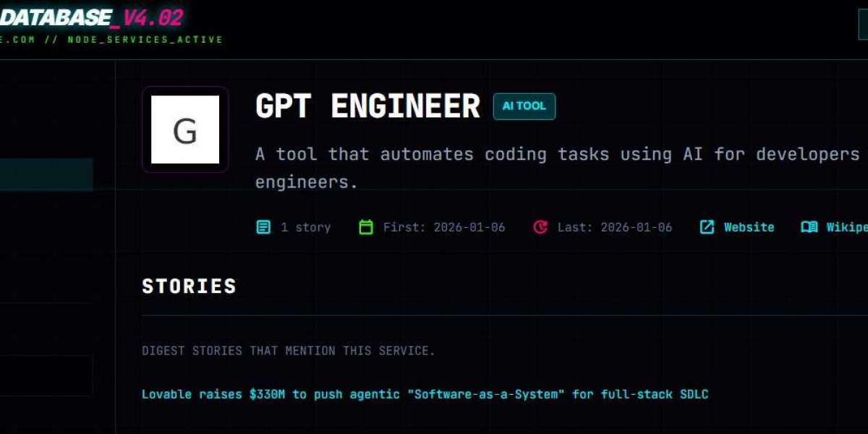868x434 pixels.
Task: Click the green calendar icon beside First date
Action: pos(366,227)
